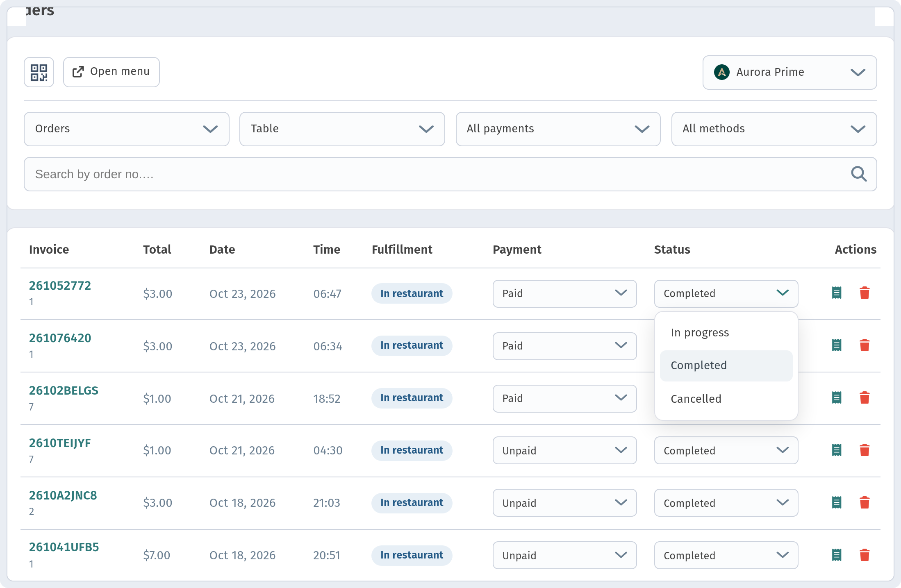The image size is (901, 588).
Task: Focus the Search by order no. field
Action: 450,174
